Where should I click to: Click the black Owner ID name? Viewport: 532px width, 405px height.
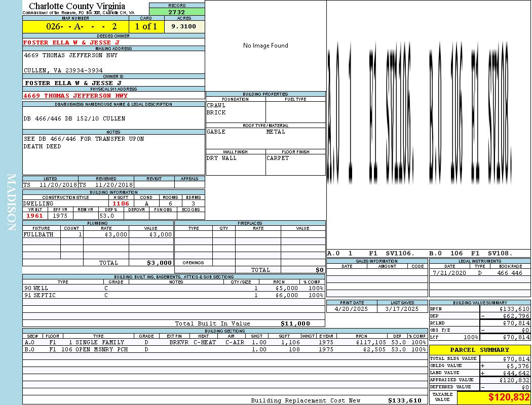(x=73, y=83)
